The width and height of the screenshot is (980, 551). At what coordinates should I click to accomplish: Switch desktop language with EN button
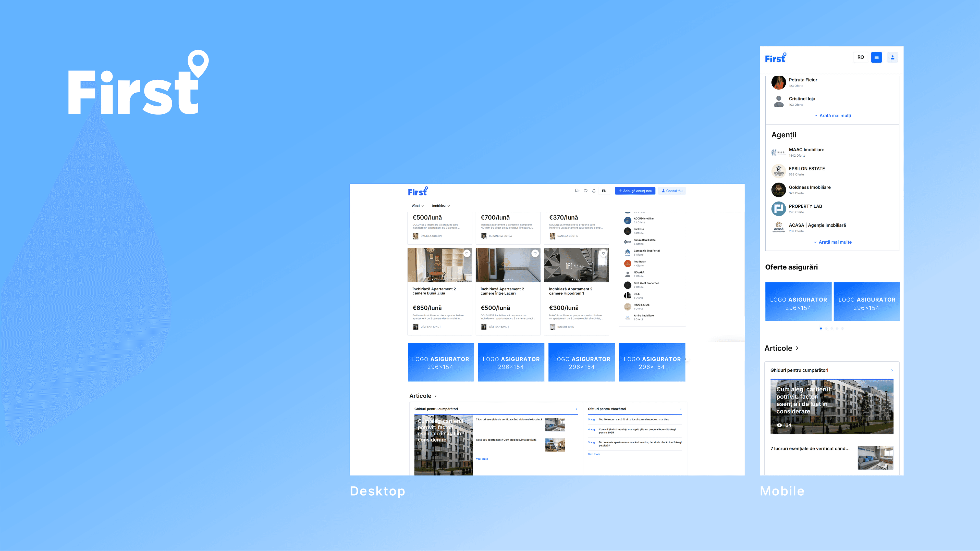pos(604,191)
